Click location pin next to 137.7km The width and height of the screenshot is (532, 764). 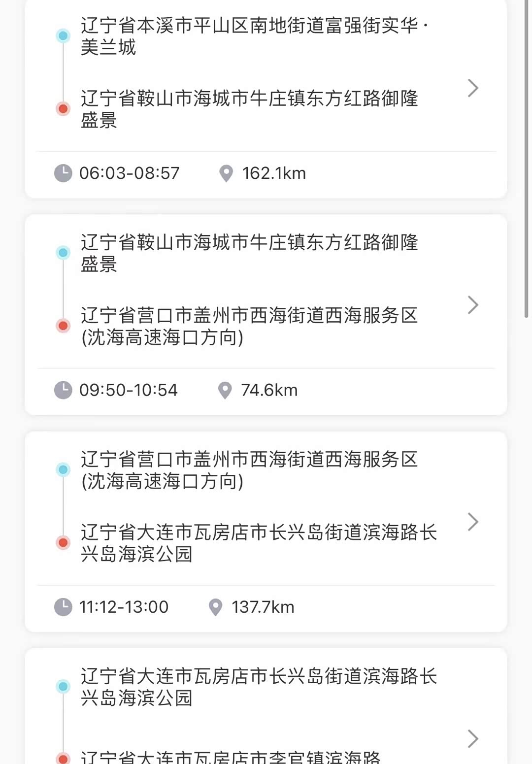click(215, 607)
